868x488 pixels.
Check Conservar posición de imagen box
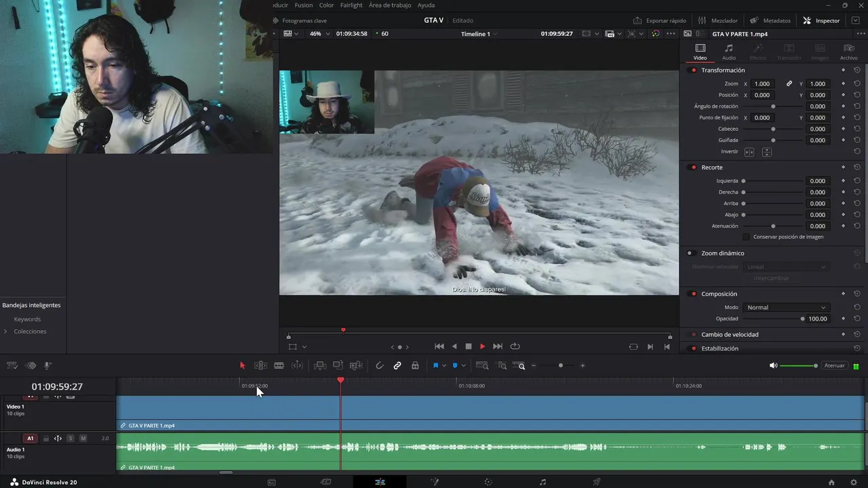pos(746,237)
